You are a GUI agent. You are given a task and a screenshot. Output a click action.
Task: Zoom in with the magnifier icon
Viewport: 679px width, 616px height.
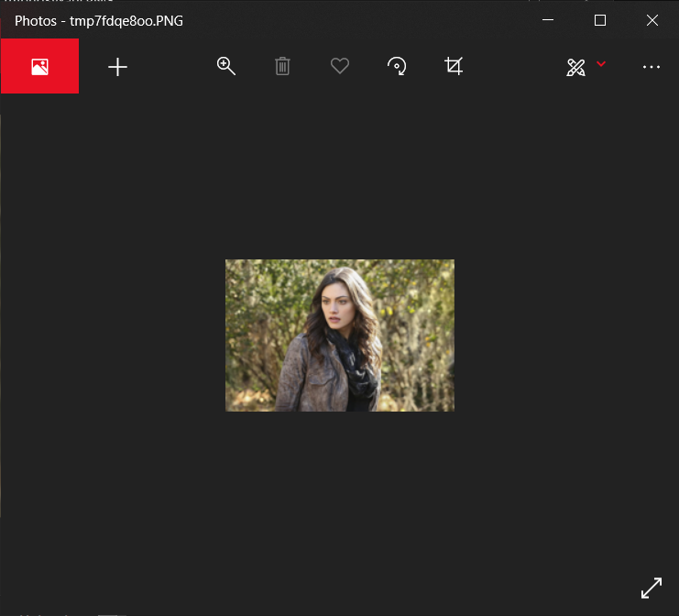coord(226,66)
